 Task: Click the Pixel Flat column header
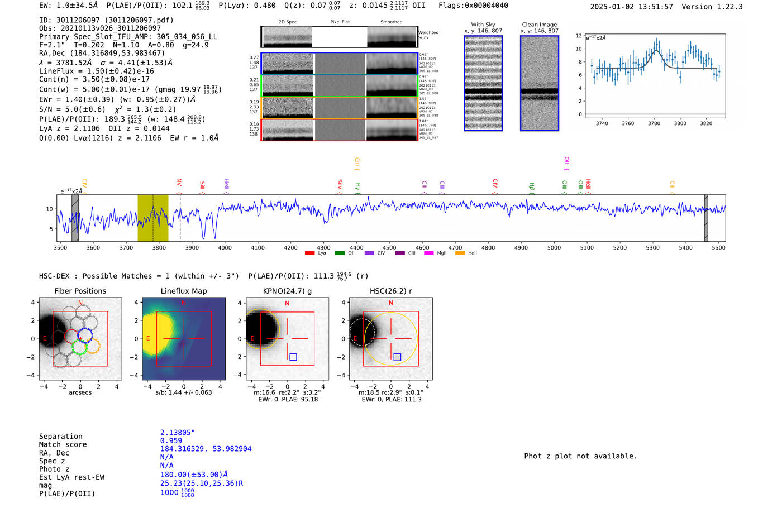[340, 22]
